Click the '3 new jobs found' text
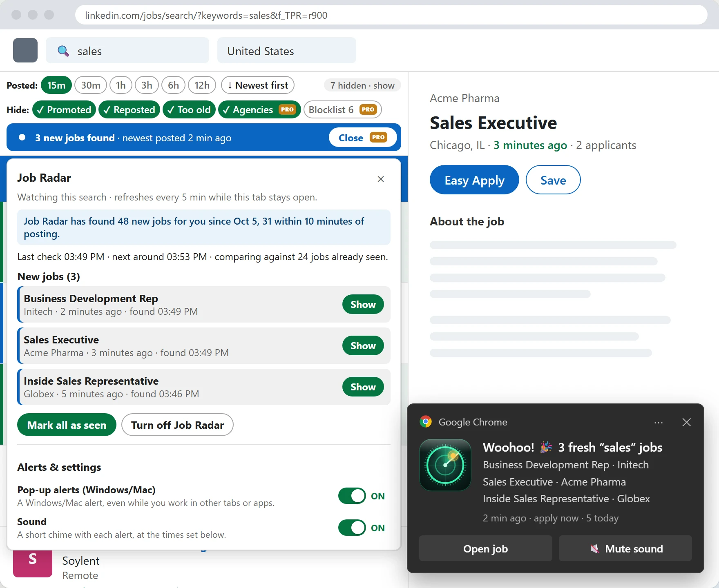This screenshot has width=719, height=588. (75, 138)
